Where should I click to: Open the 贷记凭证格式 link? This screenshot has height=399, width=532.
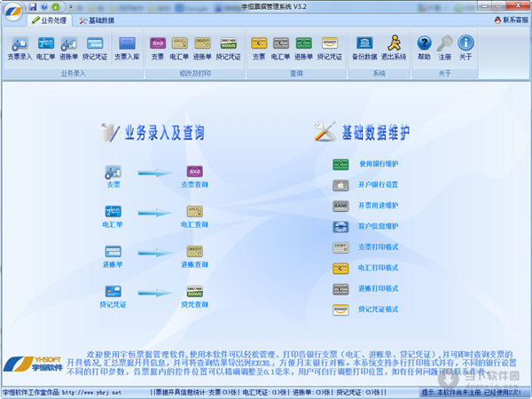point(378,309)
